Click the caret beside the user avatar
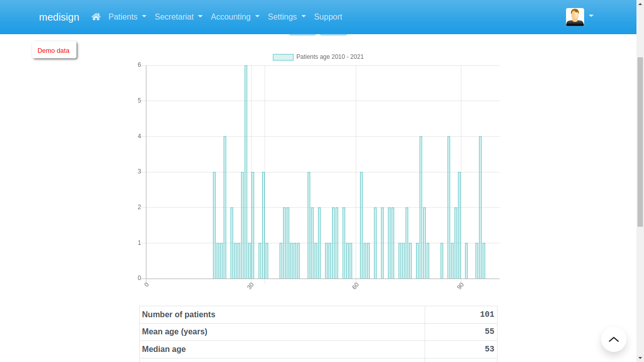The width and height of the screenshot is (644, 362). pyautogui.click(x=591, y=16)
